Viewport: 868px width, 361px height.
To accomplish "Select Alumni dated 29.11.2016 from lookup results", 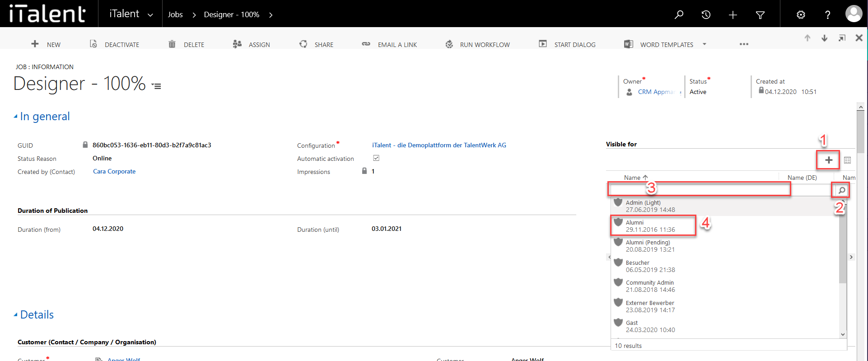I will click(725, 226).
